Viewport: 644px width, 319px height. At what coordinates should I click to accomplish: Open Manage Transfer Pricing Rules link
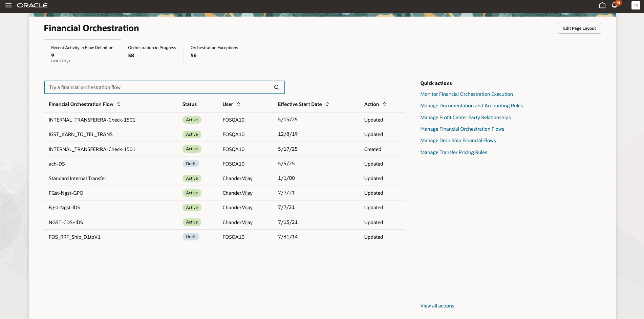point(453,152)
